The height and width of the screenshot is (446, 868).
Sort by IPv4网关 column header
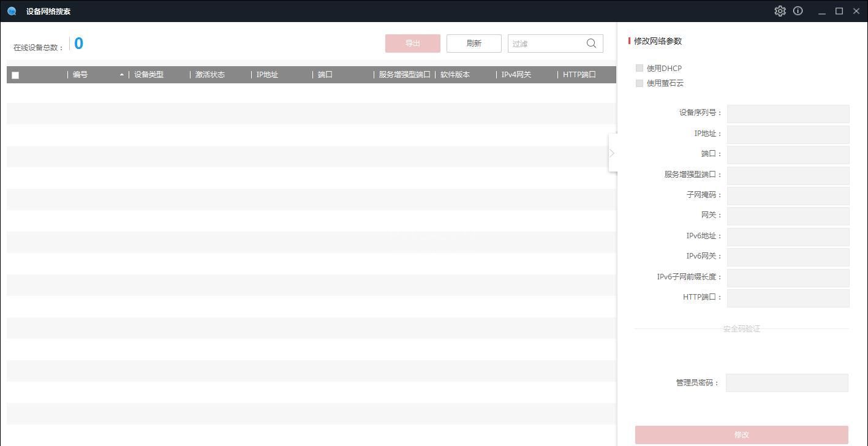516,75
